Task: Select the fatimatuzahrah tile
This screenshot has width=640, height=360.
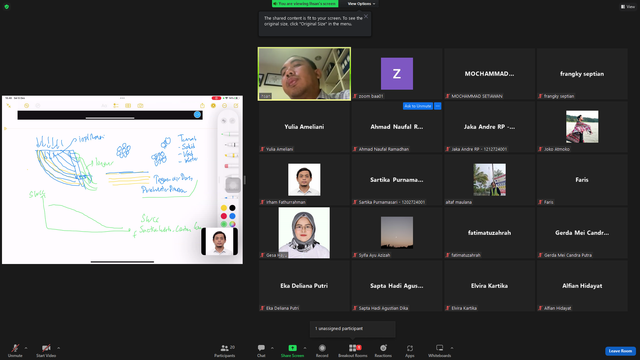Action: [x=489, y=233]
